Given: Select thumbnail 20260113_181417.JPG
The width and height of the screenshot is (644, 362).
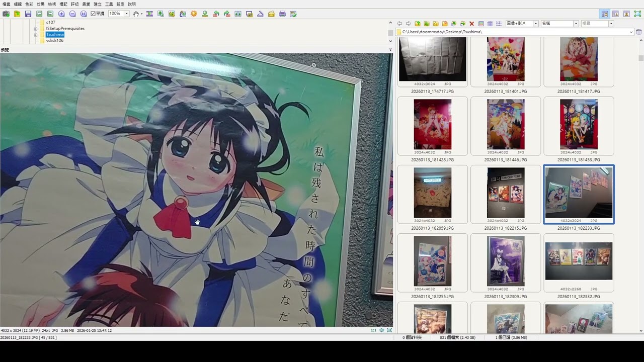Looking at the screenshot, I should [579, 65].
